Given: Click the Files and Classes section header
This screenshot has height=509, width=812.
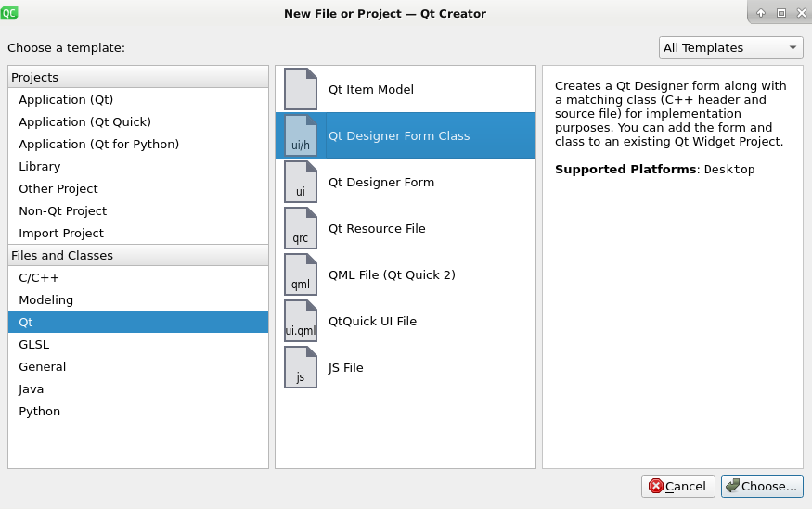Looking at the screenshot, I should pos(138,255).
